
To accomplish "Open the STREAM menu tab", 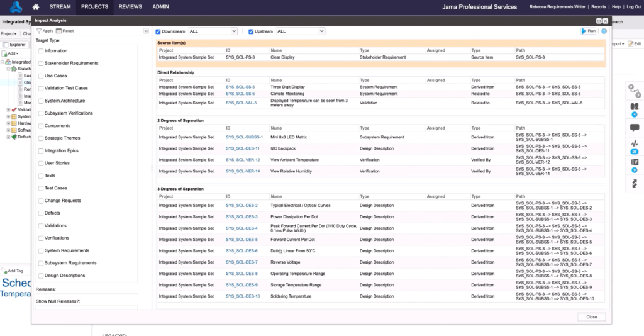I will tap(60, 7).
